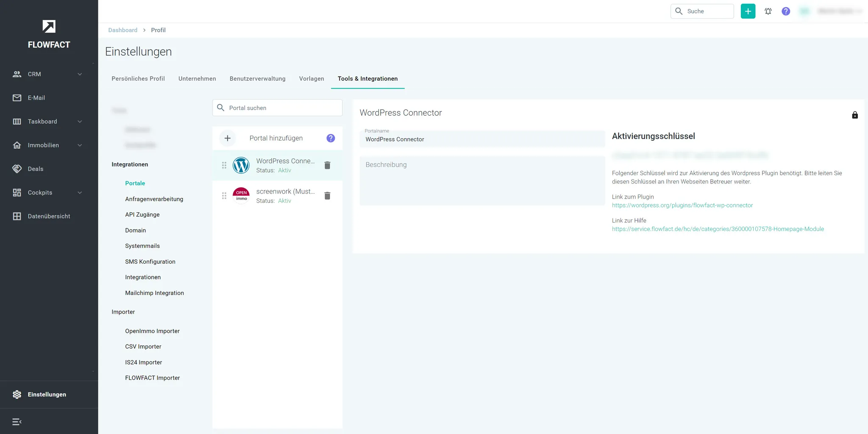Open the Deals handshake icon
This screenshot has height=434, width=868.
tap(17, 169)
